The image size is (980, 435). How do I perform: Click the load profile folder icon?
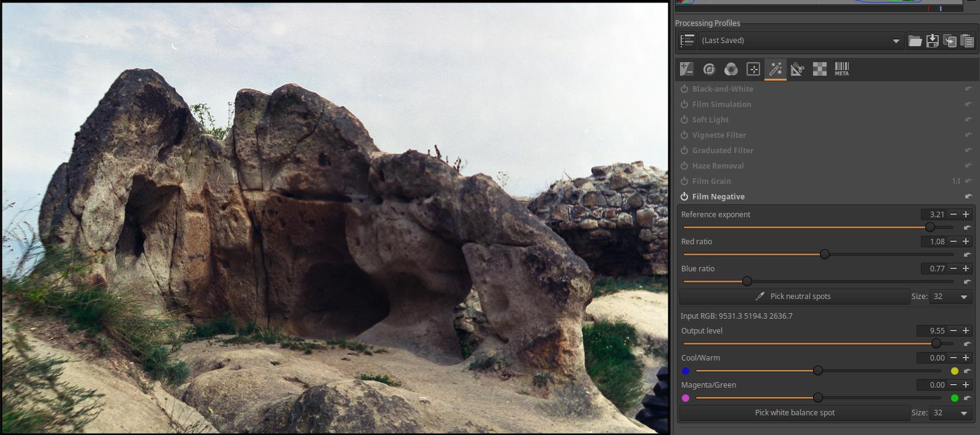(x=915, y=41)
